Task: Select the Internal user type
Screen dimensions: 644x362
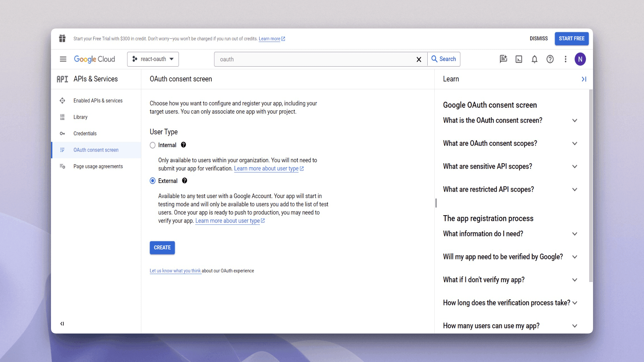Action: 153,145
